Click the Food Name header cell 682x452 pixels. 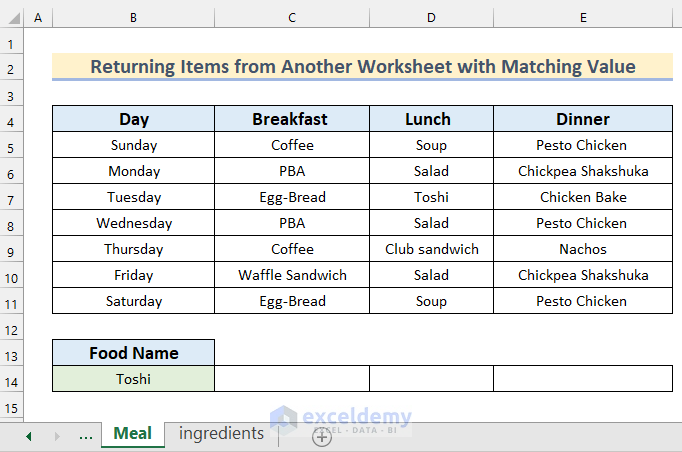click(x=133, y=353)
